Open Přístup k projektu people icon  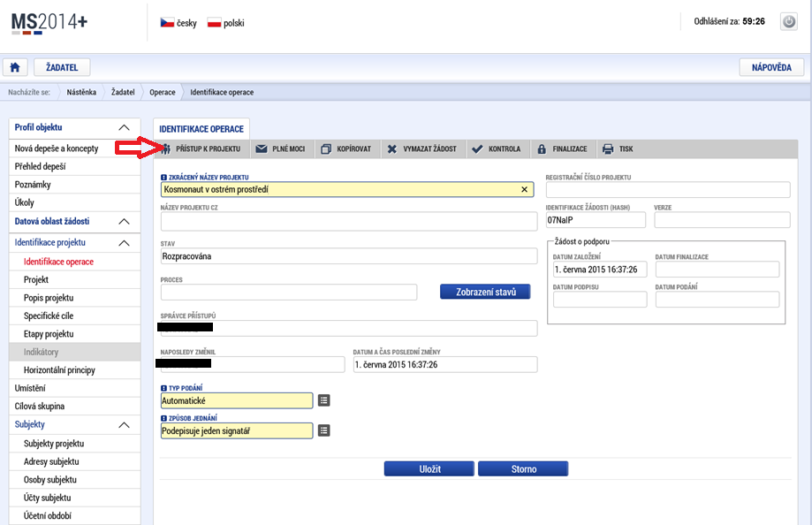pos(166,149)
